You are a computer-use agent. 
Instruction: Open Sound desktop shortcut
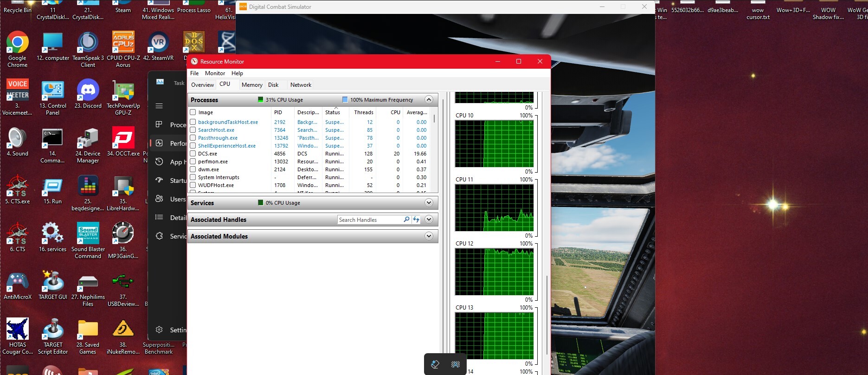17,142
